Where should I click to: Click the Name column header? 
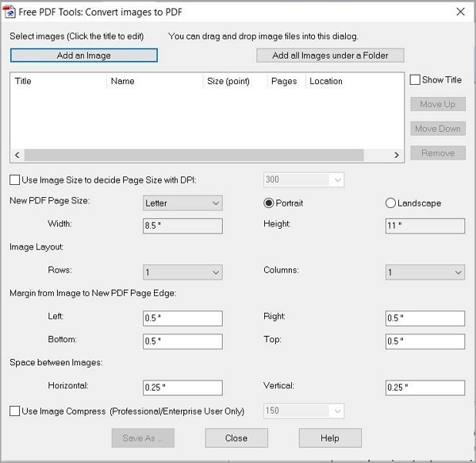[155, 81]
